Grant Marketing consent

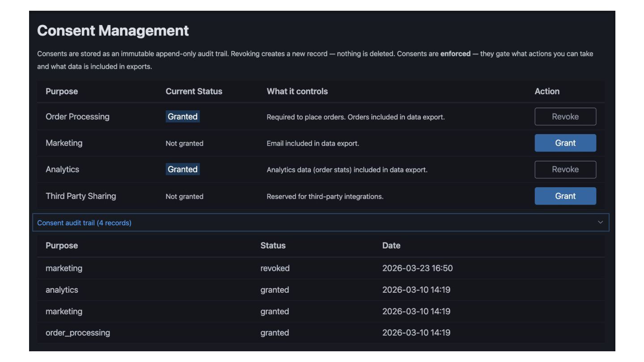565,143
